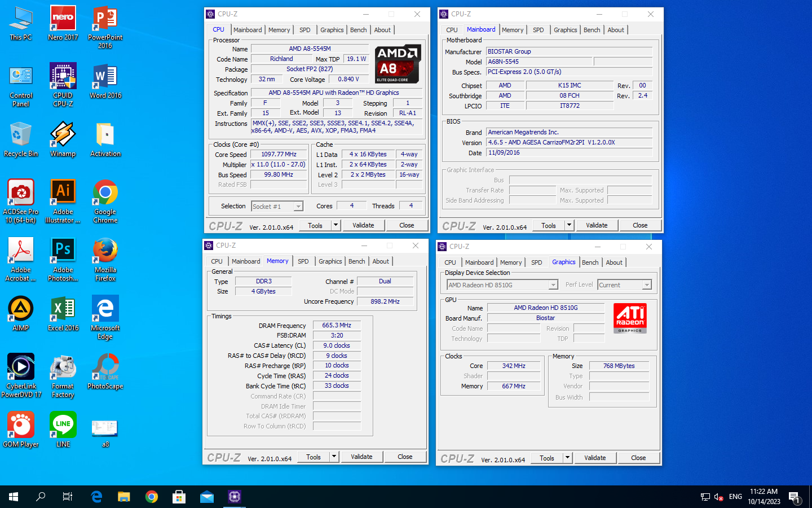
Task: Select the Mozilla Firefox desktop shortcut
Action: coord(105,260)
